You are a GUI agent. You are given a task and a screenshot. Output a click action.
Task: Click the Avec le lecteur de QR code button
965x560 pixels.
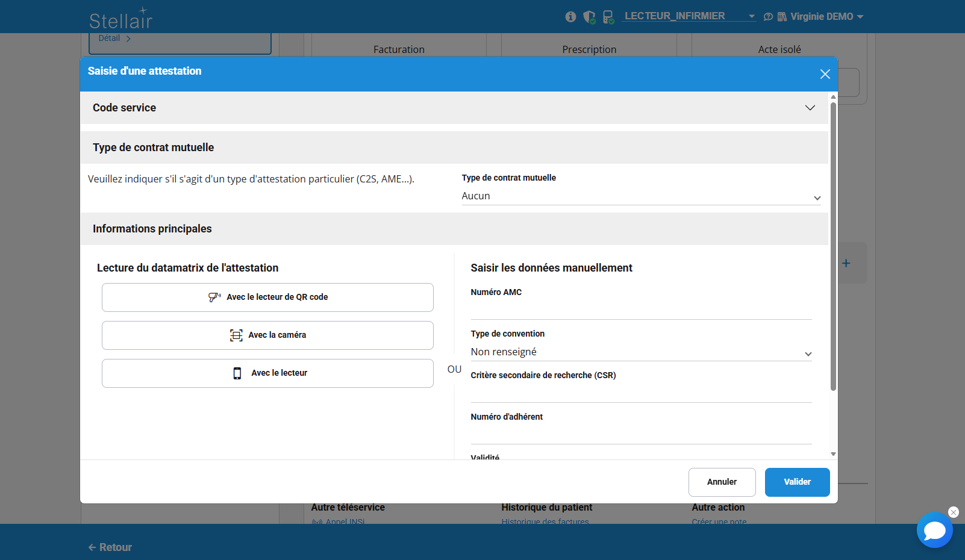pos(267,297)
